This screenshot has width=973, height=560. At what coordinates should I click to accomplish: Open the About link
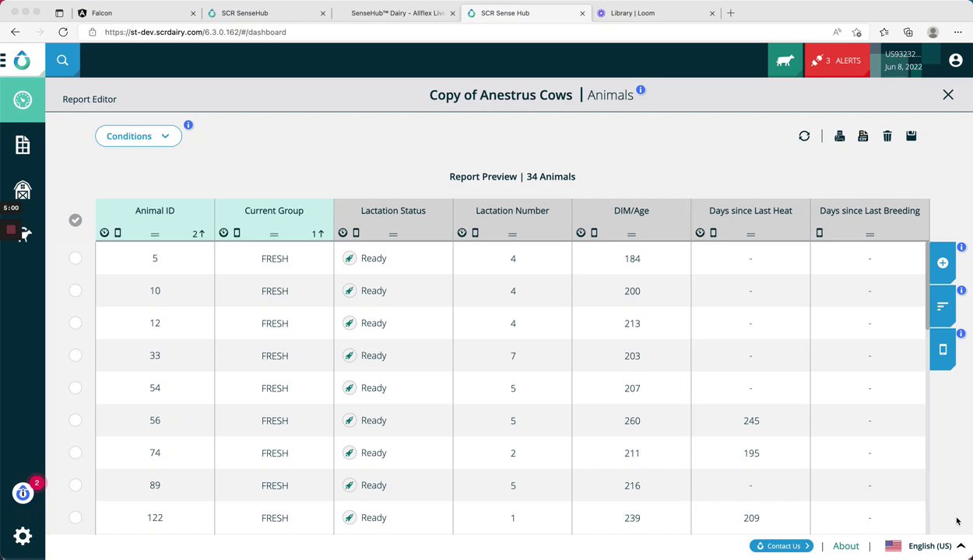point(846,546)
